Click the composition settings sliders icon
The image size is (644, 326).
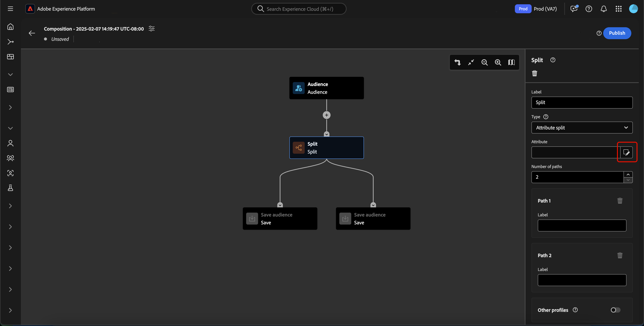click(x=151, y=29)
